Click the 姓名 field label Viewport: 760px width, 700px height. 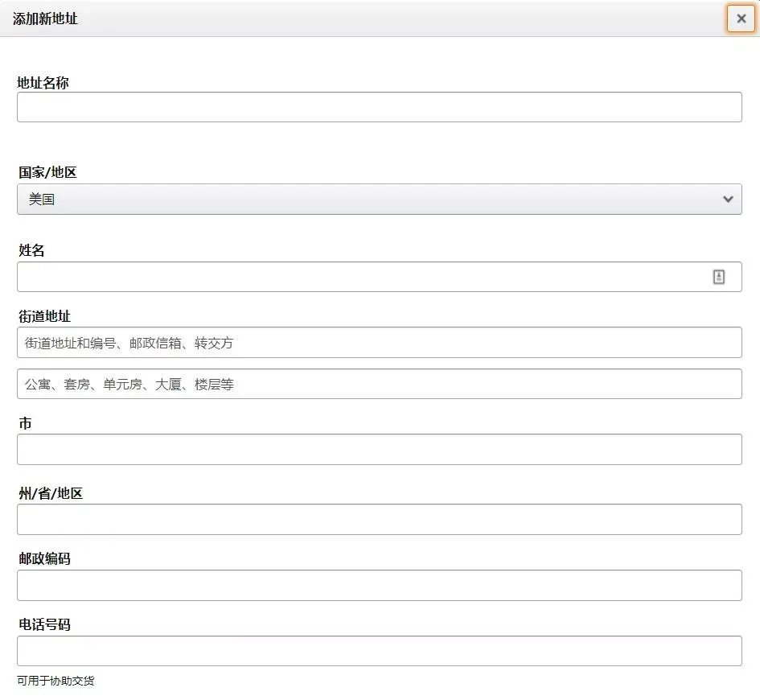click(31, 250)
